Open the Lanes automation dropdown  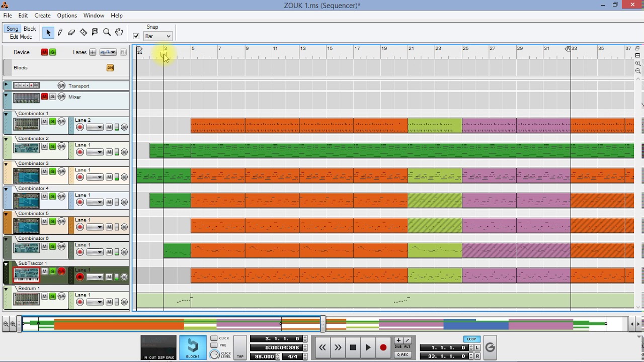(108, 52)
